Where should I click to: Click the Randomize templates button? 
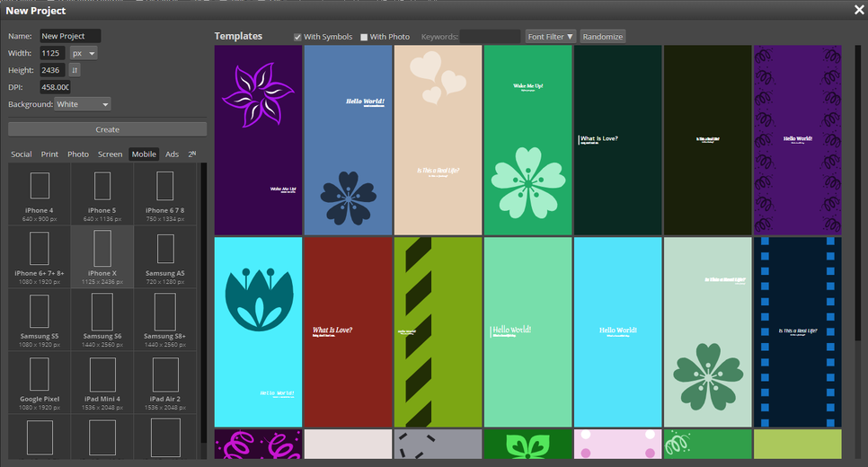[x=602, y=37]
